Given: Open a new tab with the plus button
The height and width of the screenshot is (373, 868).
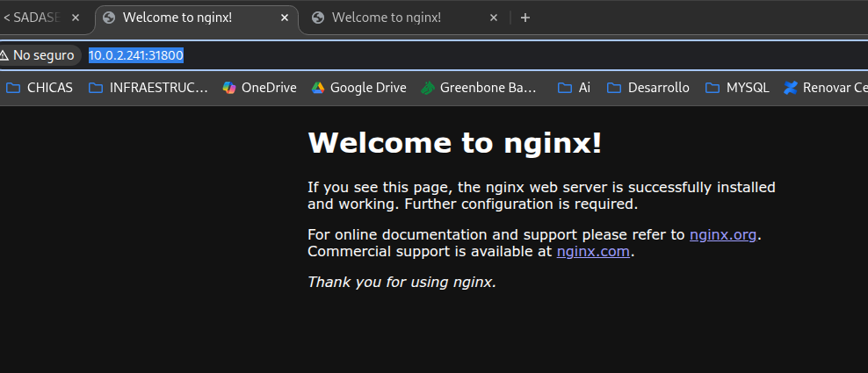Looking at the screenshot, I should point(525,18).
